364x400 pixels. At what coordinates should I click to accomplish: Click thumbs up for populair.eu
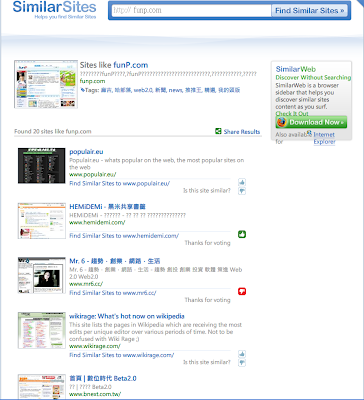pos(242,182)
